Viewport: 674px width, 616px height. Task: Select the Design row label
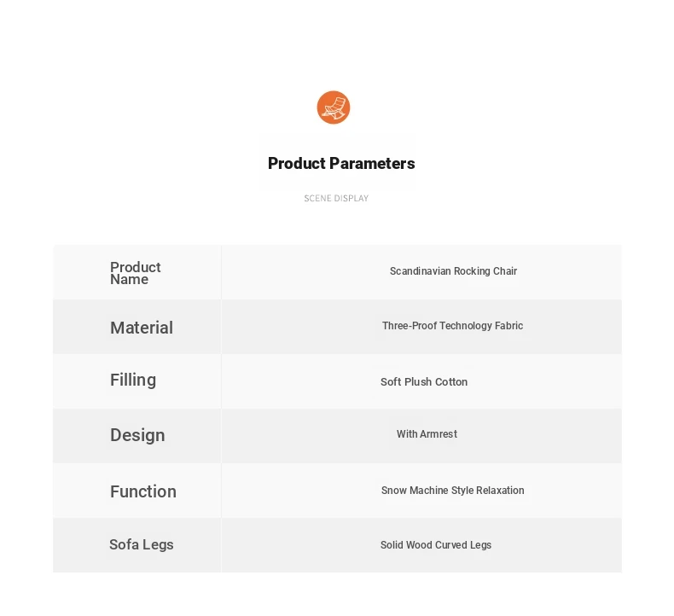137,435
